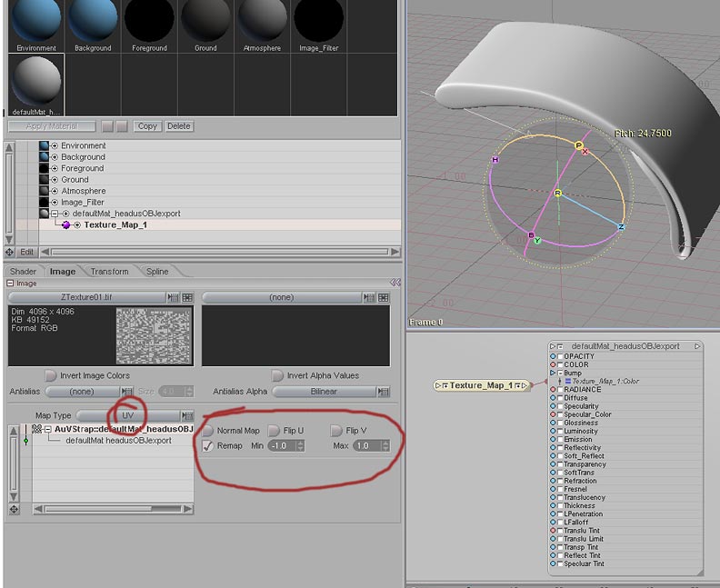Viewport: 720px width, 588px height.
Task: Toggle the Normal Map option
Action: pyautogui.click(x=207, y=431)
